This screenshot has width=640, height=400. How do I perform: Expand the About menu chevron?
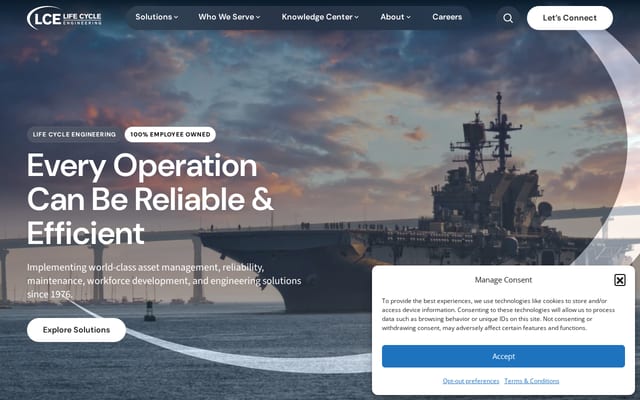[408, 17]
